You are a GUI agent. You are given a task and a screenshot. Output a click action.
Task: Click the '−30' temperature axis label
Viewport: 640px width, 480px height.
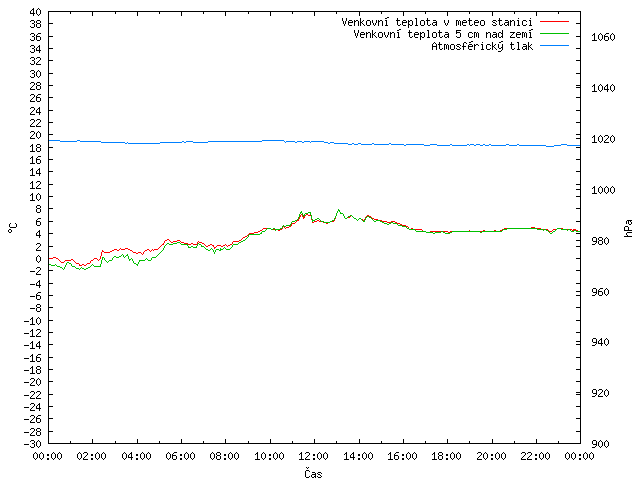click(33, 444)
